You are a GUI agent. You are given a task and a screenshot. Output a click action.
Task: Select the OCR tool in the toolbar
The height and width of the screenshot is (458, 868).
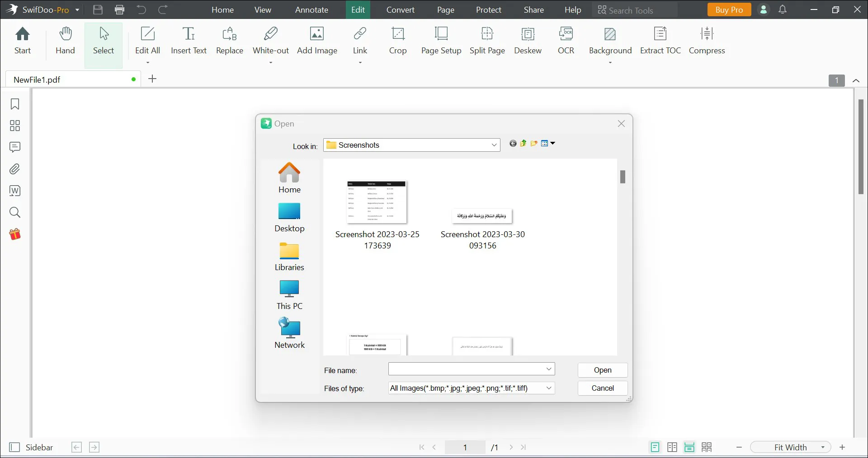(566, 41)
